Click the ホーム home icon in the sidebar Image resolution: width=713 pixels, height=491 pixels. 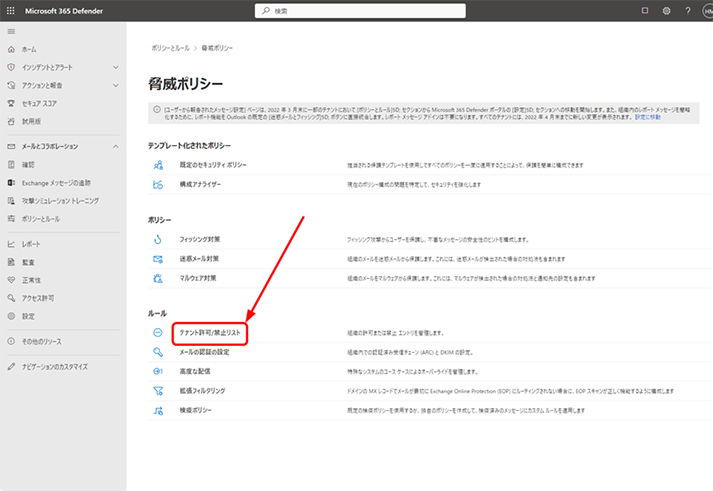click(11, 49)
